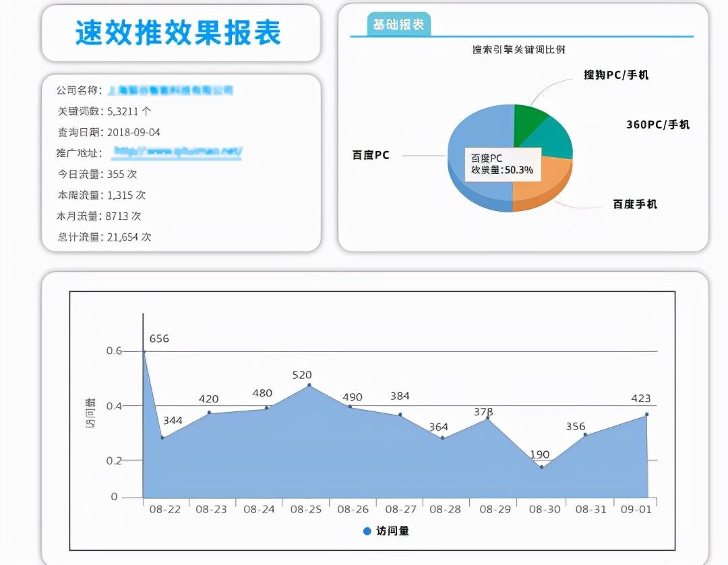728x565 pixels.
Task: Click the 08-22 axis label
Action: click(x=165, y=509)
